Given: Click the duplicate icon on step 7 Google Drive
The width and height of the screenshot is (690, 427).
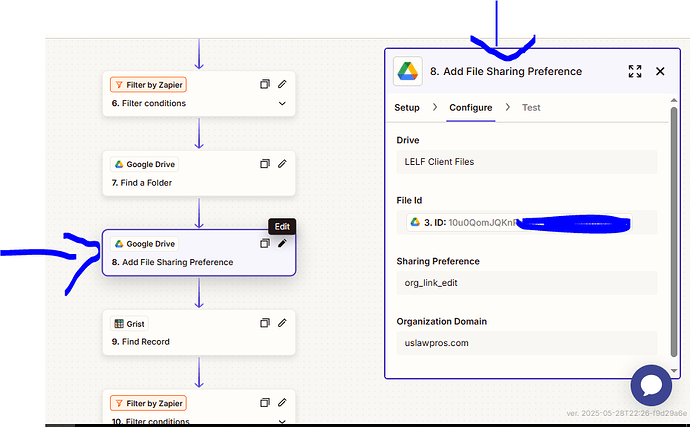Looking at the screenshot, I should coord(264,163).
